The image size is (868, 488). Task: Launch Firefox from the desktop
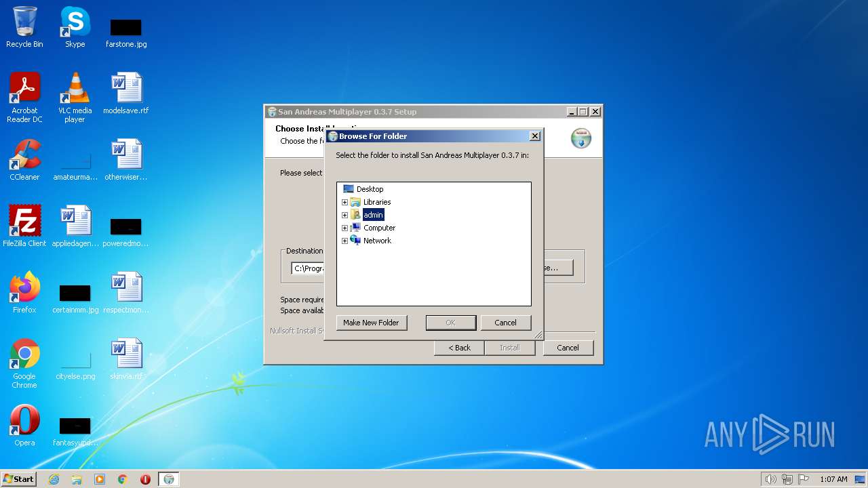(24, 293)
